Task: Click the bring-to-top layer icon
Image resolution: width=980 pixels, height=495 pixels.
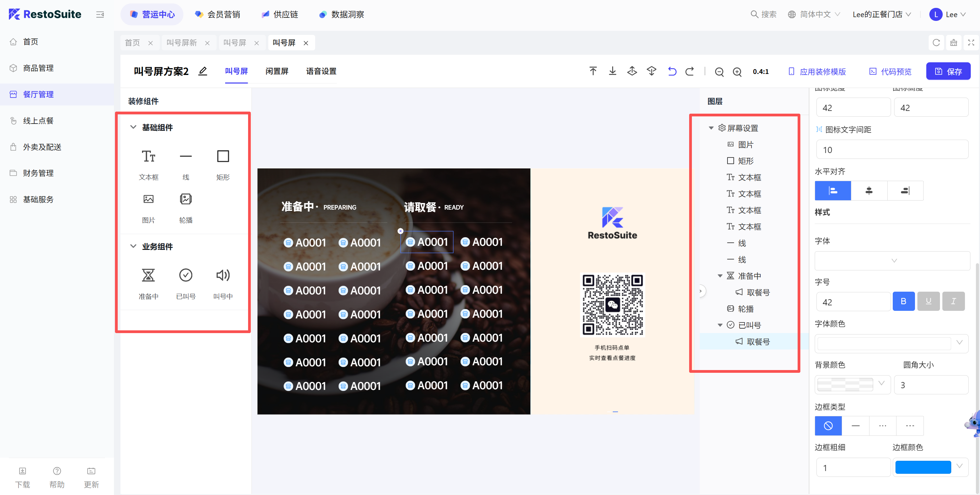Action: [x=593, y=71]
